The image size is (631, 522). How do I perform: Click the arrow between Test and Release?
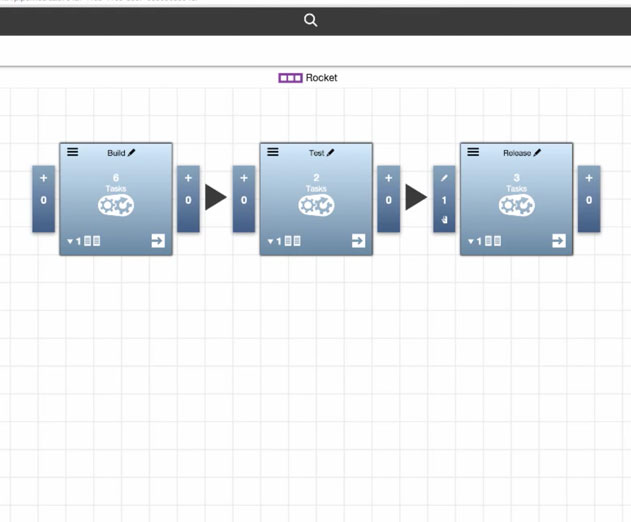pos(416,197)
